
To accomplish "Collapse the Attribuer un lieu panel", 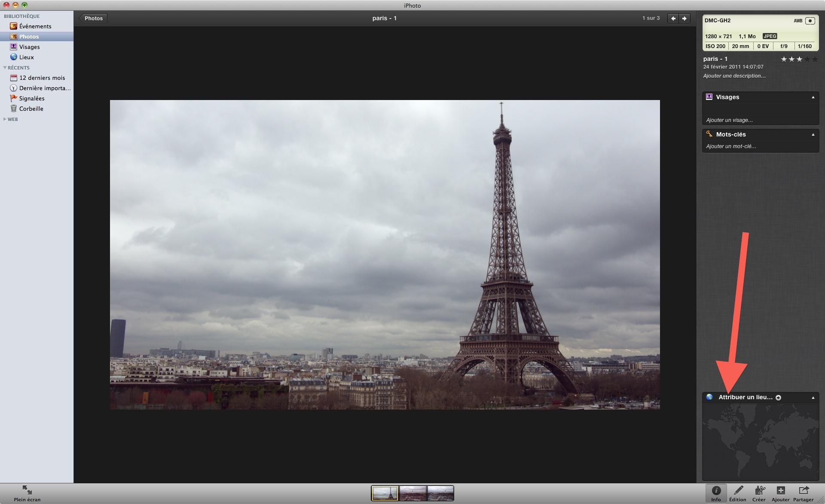I will [x=813, y=398].
